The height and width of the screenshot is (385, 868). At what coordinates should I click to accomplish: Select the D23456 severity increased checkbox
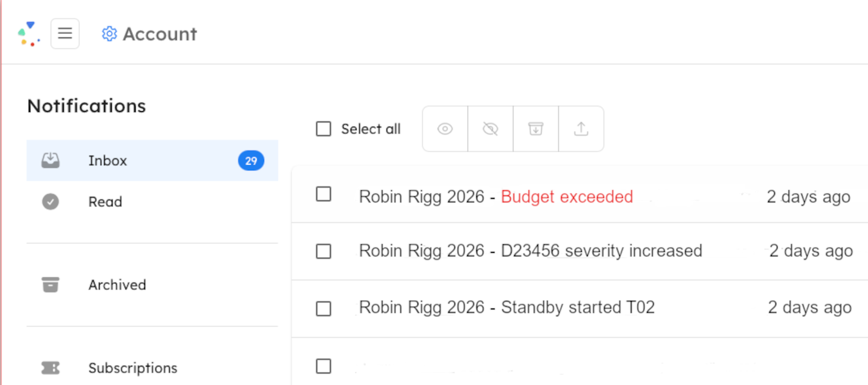pyautogui.click(x=324, y=251)
